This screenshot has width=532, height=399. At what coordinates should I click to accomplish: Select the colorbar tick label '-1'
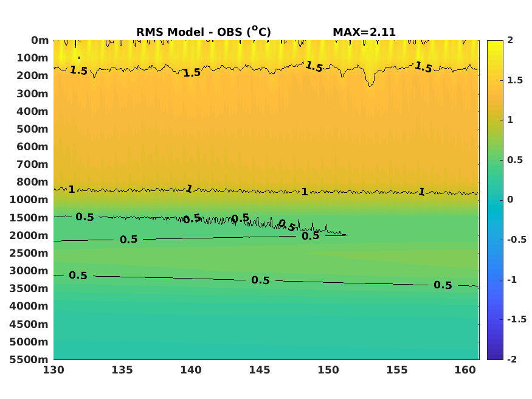click(512, 280)
